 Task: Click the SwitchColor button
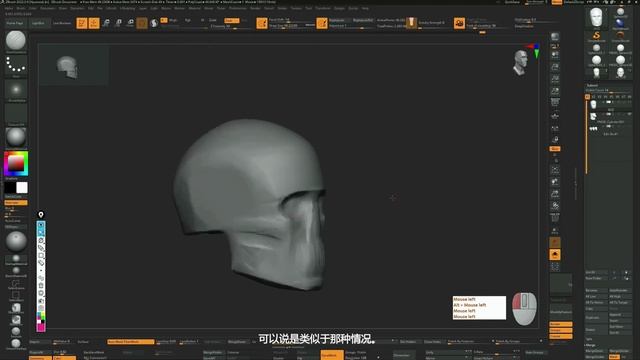16,197
